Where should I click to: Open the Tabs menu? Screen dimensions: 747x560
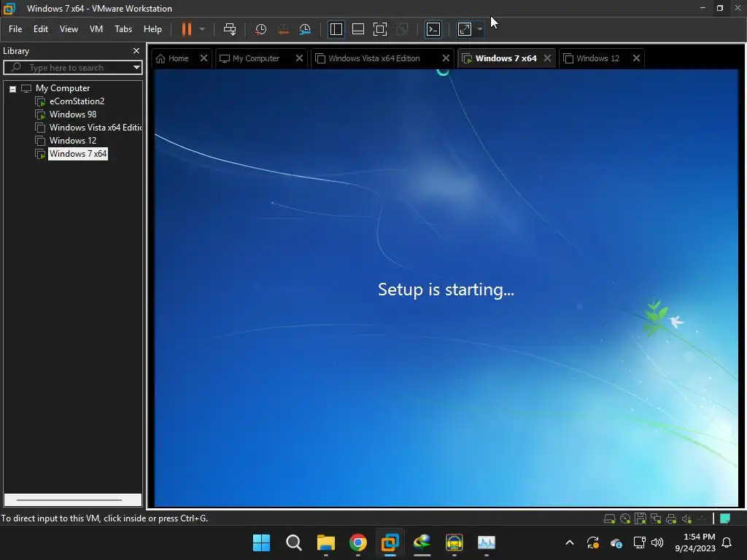[123, 29]
